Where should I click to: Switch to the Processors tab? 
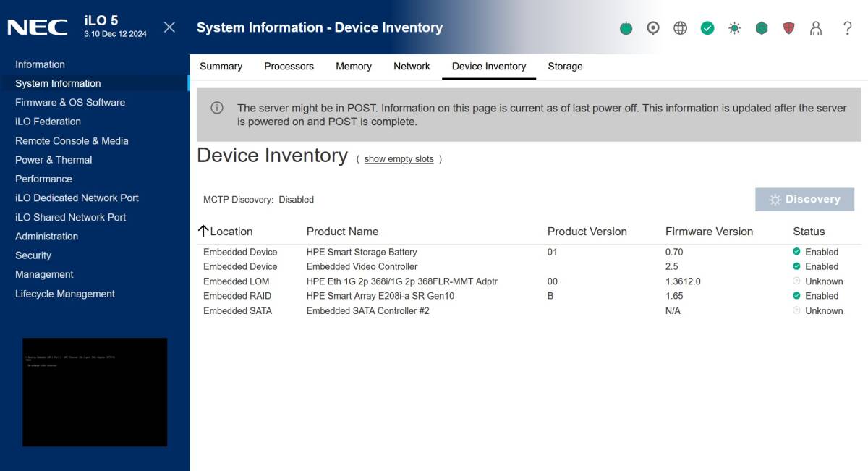(x=289, y=67)
